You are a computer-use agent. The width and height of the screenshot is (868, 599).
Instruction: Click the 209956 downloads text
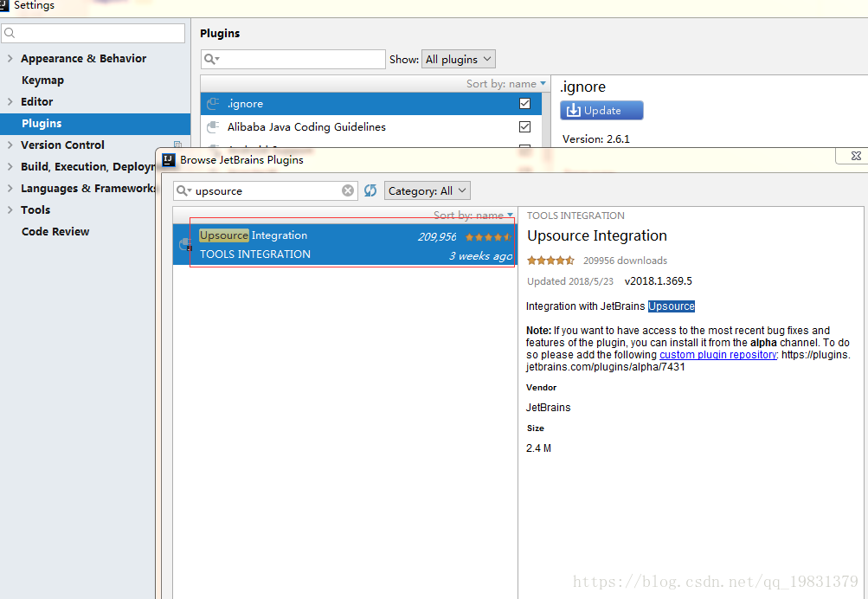point(625,261)
